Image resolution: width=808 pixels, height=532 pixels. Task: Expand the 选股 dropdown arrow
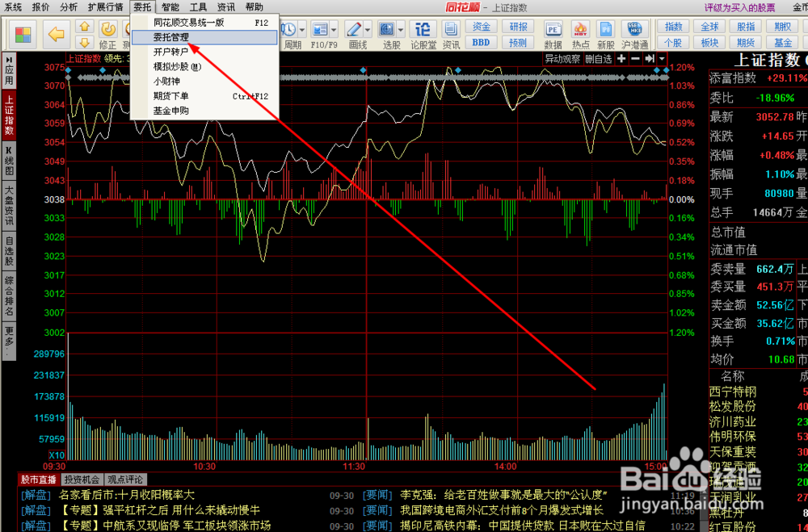401,29
